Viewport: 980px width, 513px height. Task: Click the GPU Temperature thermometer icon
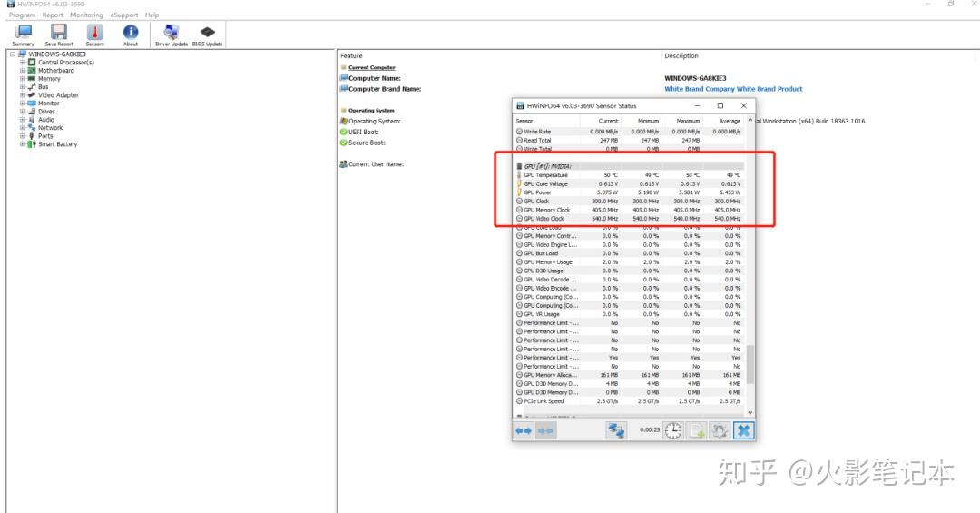click(x=519, y=175)
